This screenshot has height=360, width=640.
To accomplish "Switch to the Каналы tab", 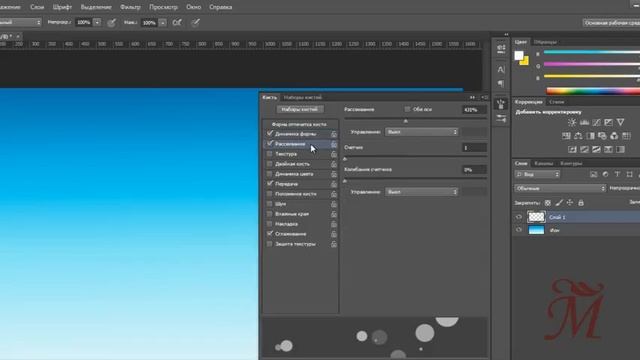I will [x=543, y=163].
